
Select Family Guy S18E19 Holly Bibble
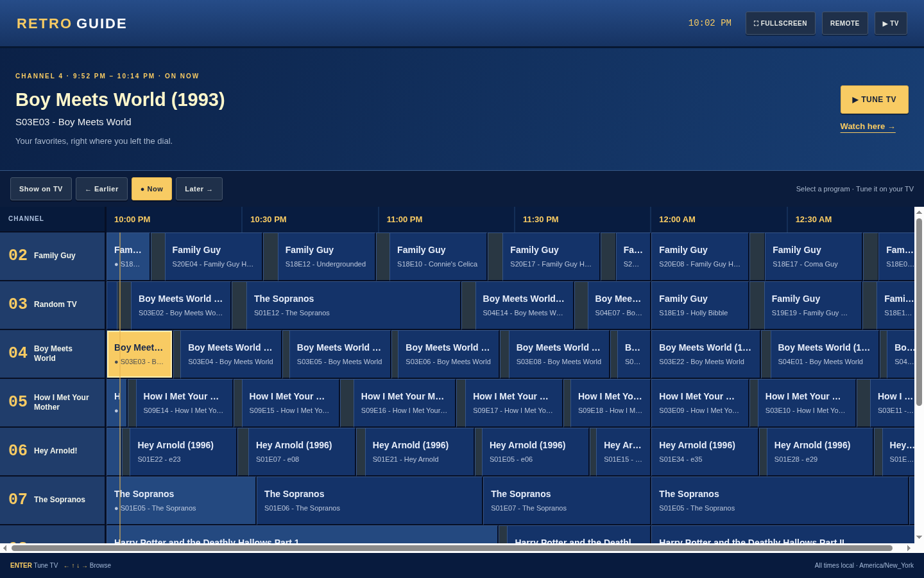point(700,305)
